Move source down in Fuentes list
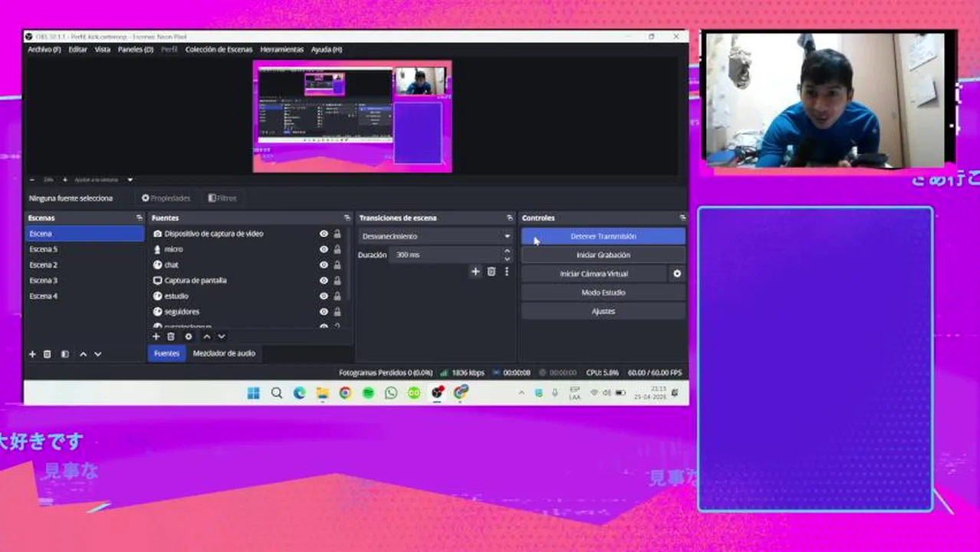The height and width of the screenshot is (552, 980). coord(222,337)
